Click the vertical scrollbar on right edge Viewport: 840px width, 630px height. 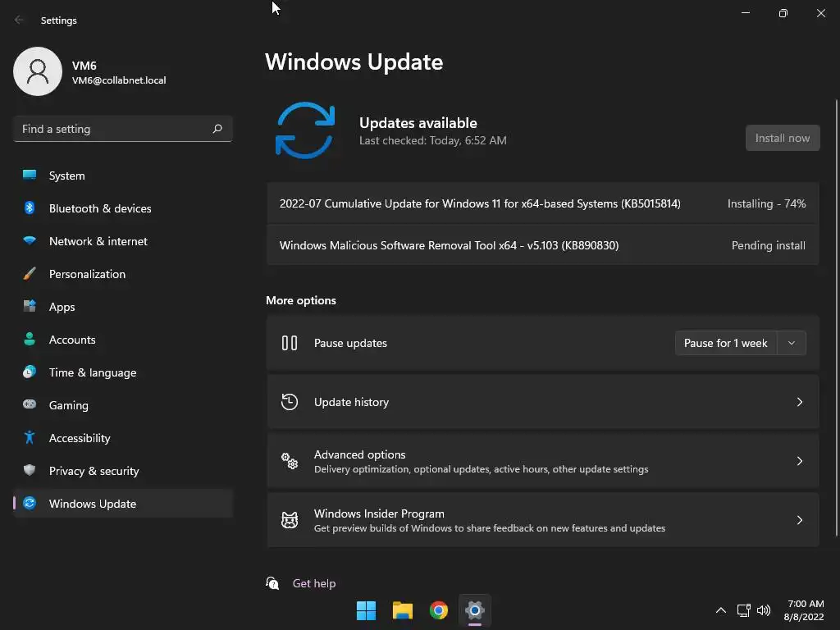(836, 317)
